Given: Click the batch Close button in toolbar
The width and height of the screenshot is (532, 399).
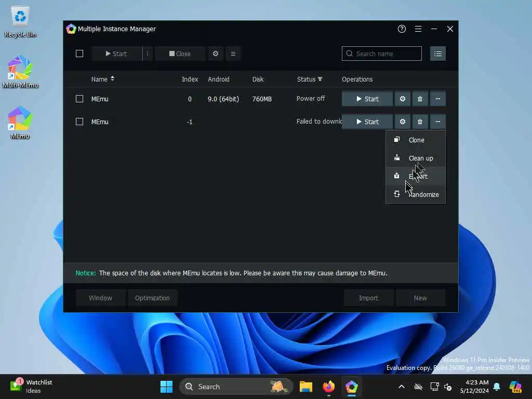Looking at the screenshot, I should [180, 54].
